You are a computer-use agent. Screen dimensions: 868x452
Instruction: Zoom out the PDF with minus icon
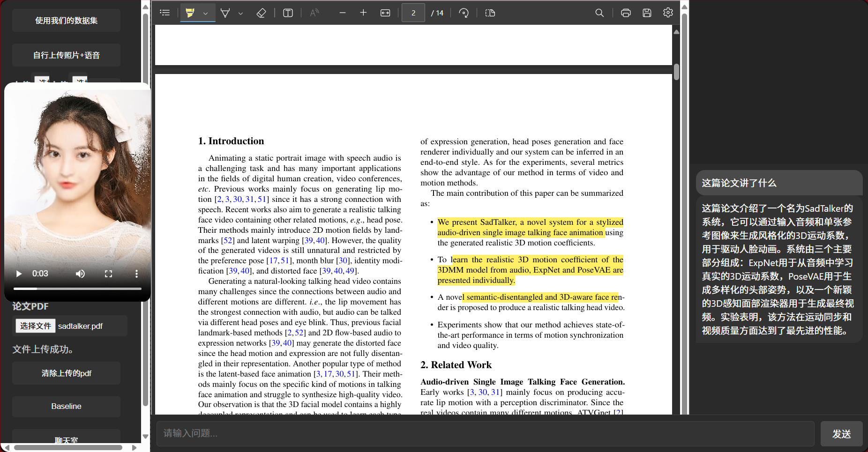pyautogui.click(x=343, y=13)
